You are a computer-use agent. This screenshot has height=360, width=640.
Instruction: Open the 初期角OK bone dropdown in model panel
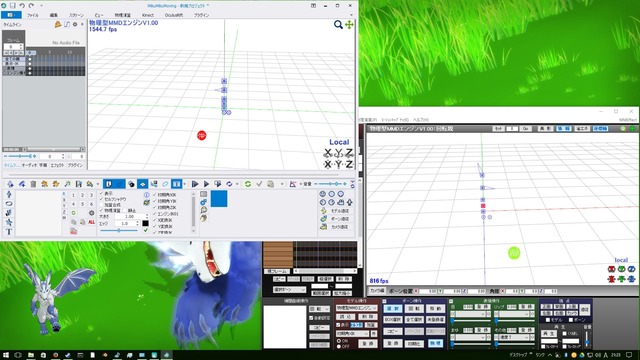coord(353,333)
